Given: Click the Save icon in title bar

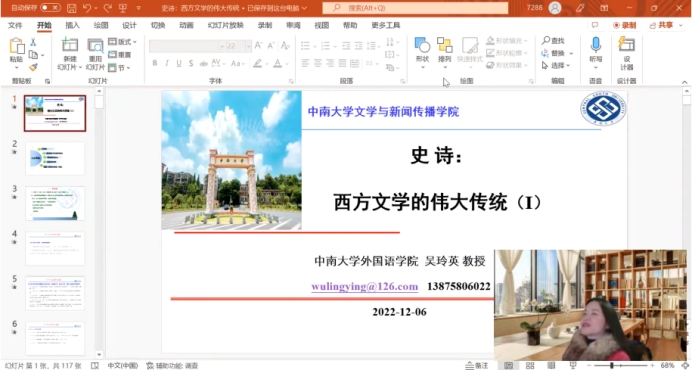Looking at the screenshot, I should 71,8.
